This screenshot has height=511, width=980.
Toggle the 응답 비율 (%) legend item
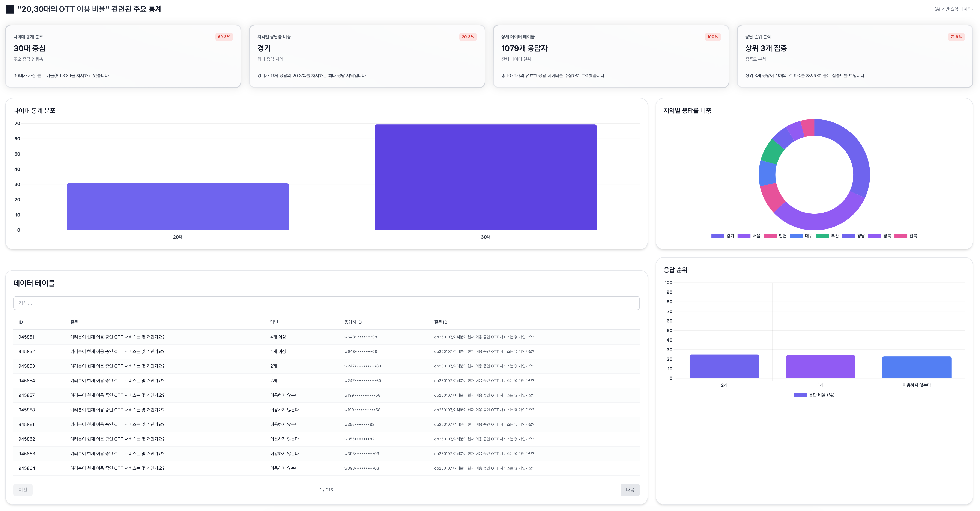(814, 395)
